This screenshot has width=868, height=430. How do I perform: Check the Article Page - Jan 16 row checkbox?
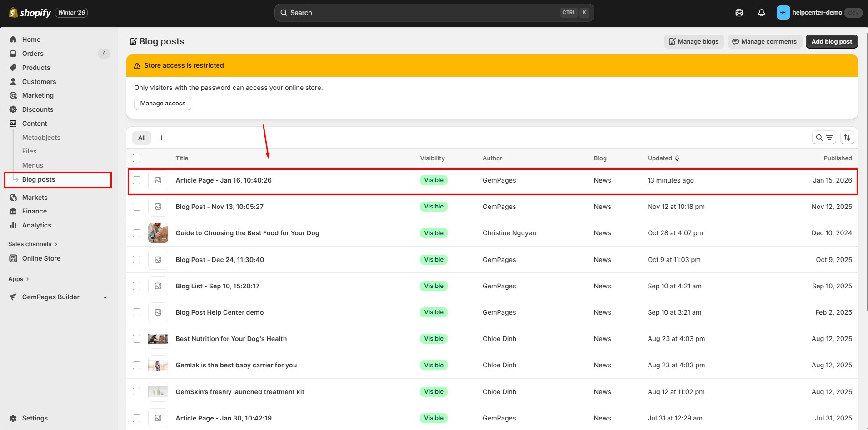tap(137, 180)
